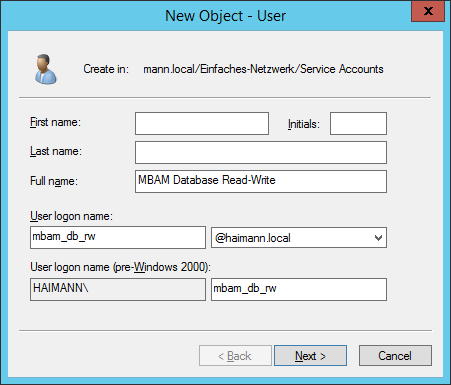Image resolution: width=451 pixels, height=385 pixels.
Task: Click the 'User logon name:' label
Action: [x=71, y=216]
